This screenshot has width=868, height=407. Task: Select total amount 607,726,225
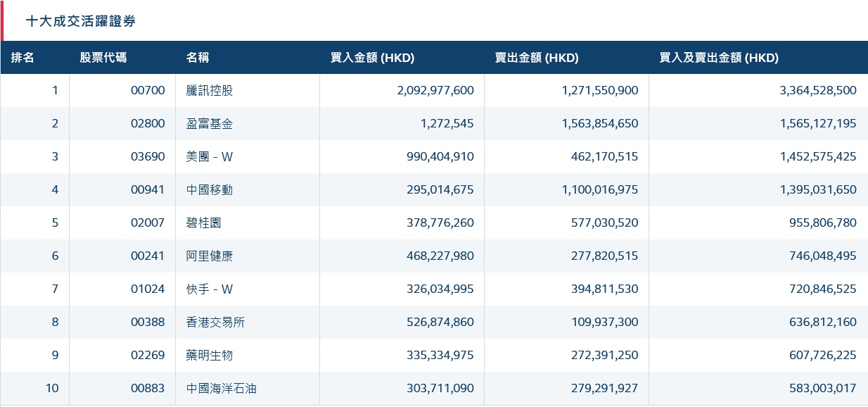click(x=823, y=355)
